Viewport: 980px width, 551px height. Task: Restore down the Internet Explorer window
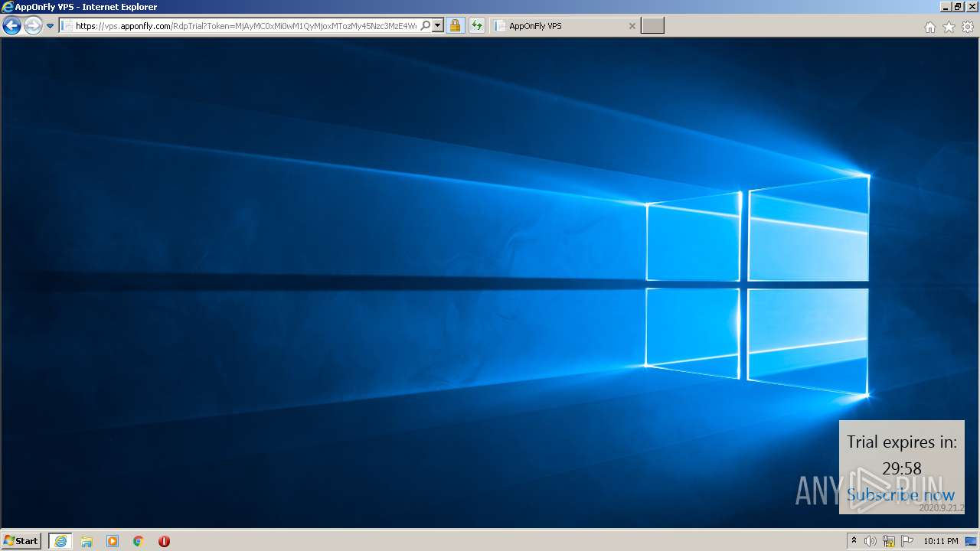click(959, 7)
